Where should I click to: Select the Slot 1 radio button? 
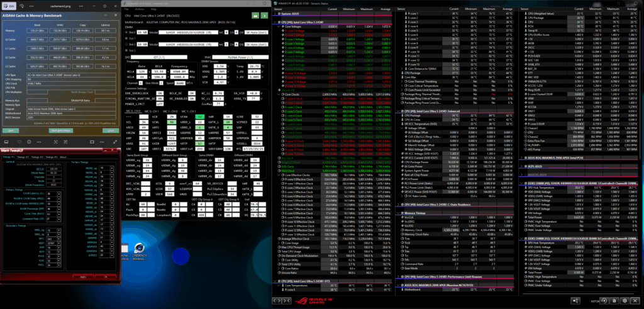click(x=126, y=38)
